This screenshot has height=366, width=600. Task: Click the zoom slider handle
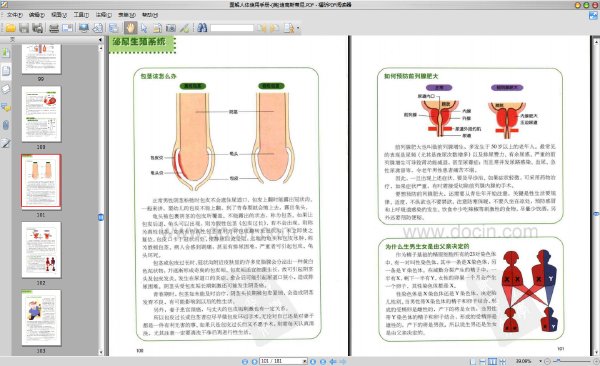click(559, 361)
